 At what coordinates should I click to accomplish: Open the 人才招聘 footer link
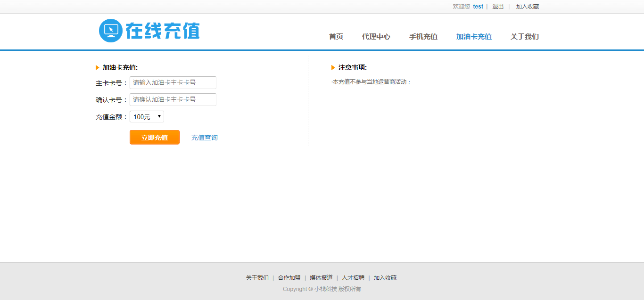click(x=353, y=278)
